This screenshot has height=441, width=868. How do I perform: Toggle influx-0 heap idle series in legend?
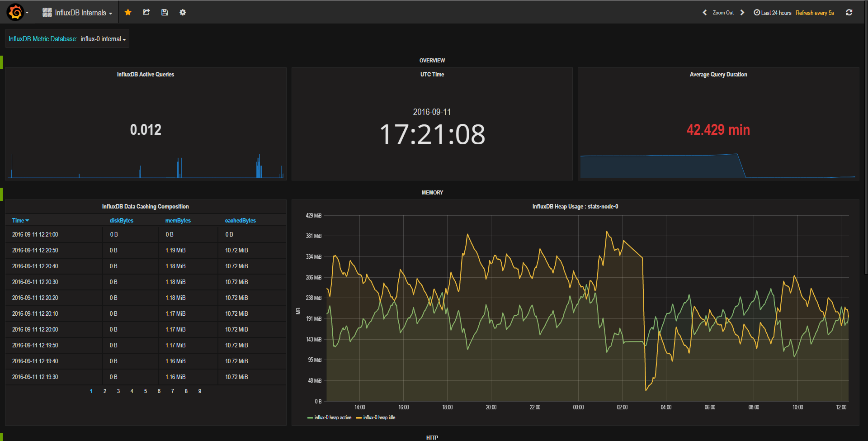pyautogui.click(x=379, y=417)
